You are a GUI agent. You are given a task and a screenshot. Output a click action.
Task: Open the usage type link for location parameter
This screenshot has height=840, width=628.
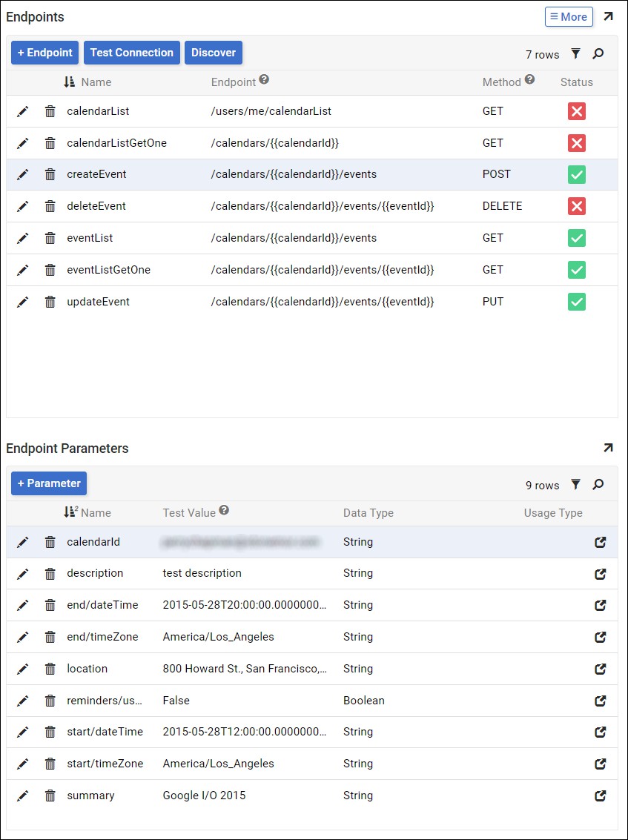[x=601, y=669]
